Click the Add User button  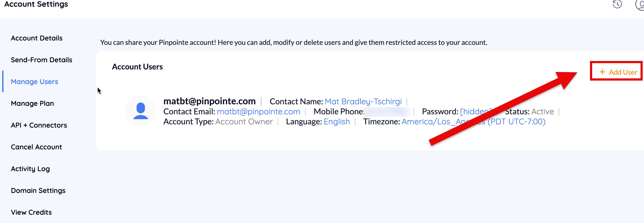click(x=618, y=72)
